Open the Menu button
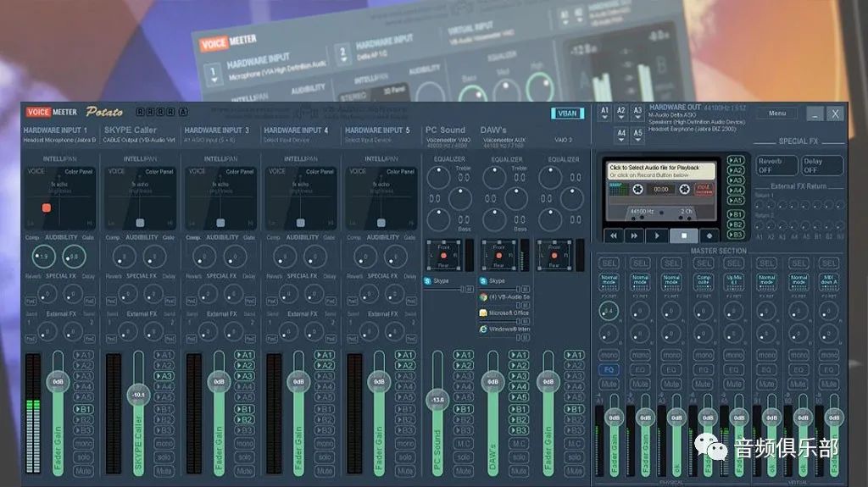Viewport: 868px width, 487px height. coord(777,113)
